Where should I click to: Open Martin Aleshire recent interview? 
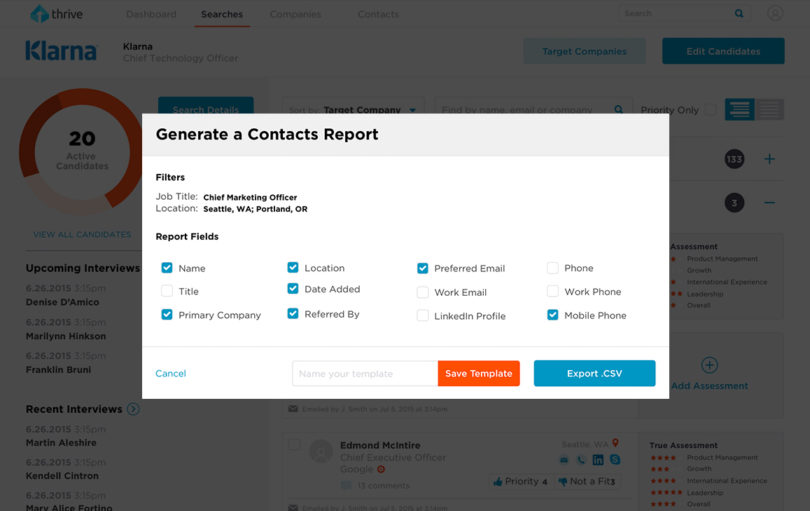tap(61, 443)
